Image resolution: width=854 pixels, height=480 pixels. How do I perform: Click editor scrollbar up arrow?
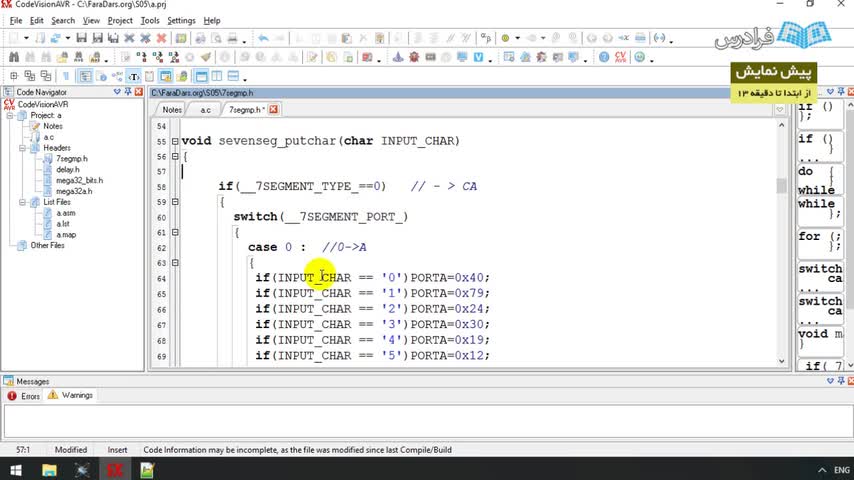pyautogui.click(x=782, y=125)
